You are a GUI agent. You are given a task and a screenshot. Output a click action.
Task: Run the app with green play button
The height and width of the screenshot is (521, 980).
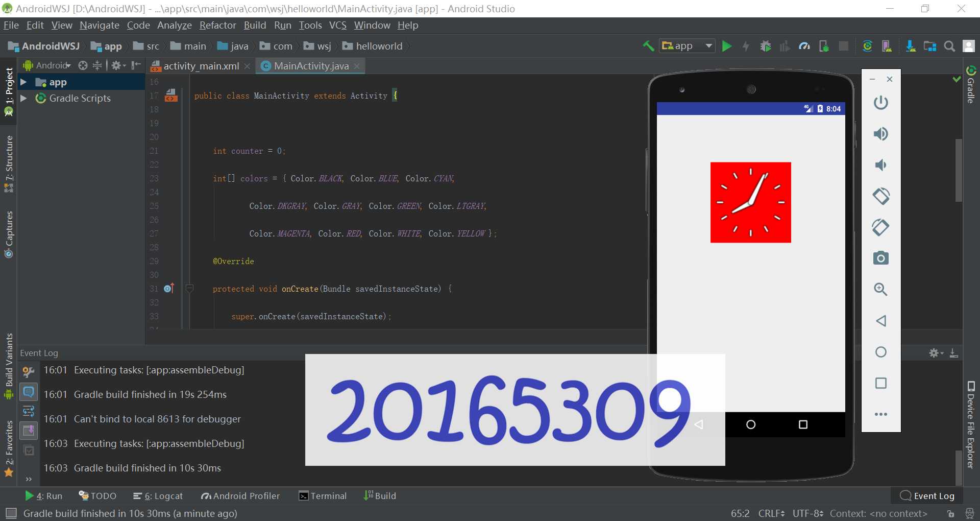coord(727,46)
